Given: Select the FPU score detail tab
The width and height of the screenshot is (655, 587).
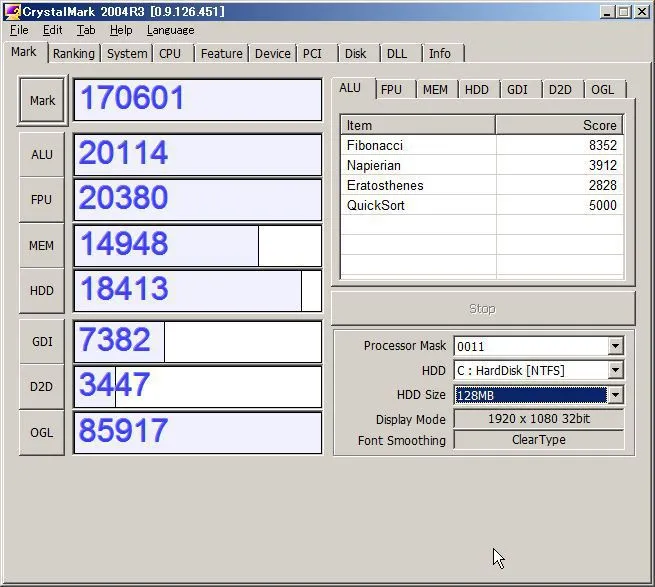Looking at the screenshot, I should [391, 89].
